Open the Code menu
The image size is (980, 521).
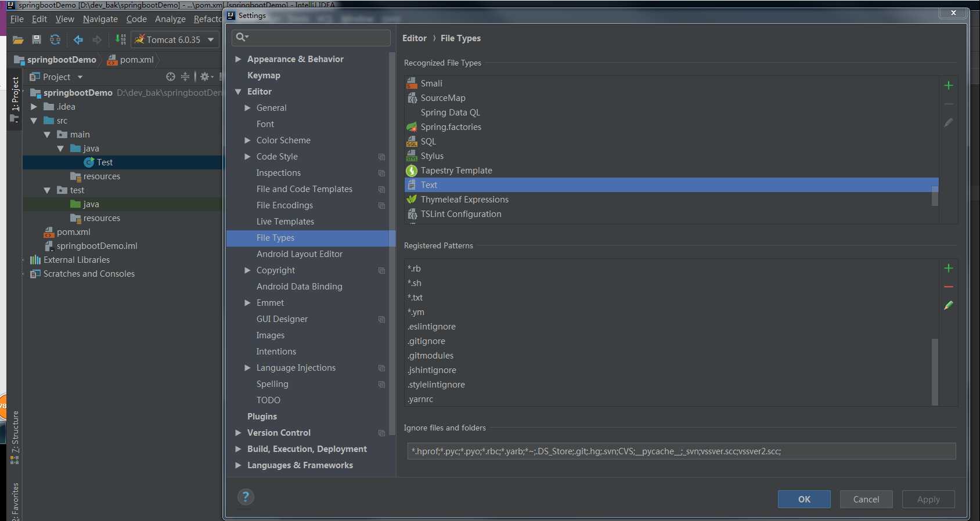[x=136, y=19]
